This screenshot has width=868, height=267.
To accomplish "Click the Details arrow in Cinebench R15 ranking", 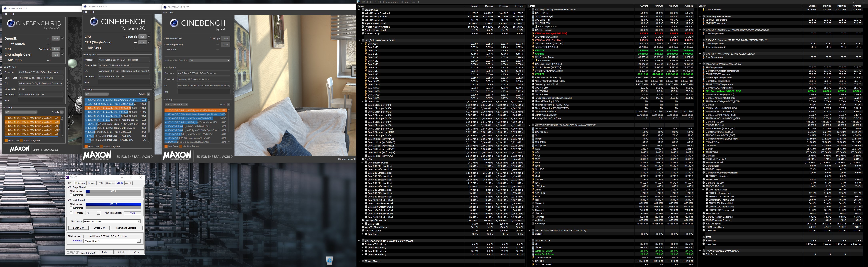I will [62, 112].
